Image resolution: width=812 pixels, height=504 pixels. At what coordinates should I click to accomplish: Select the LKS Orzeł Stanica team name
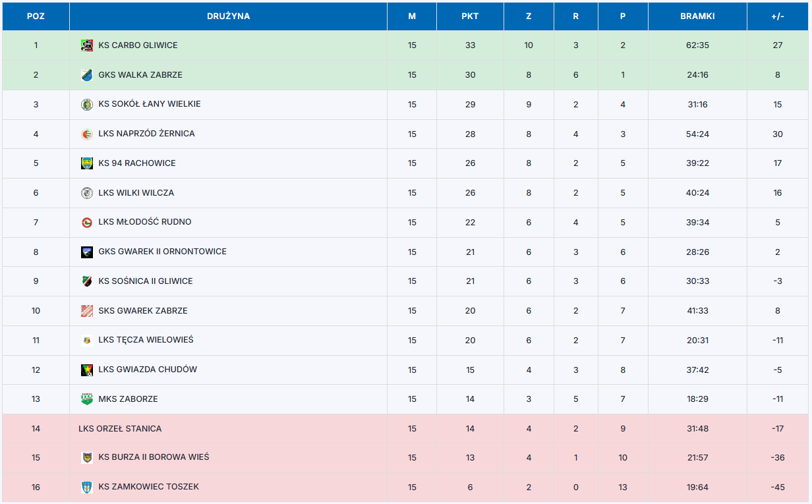click(120, 429)
